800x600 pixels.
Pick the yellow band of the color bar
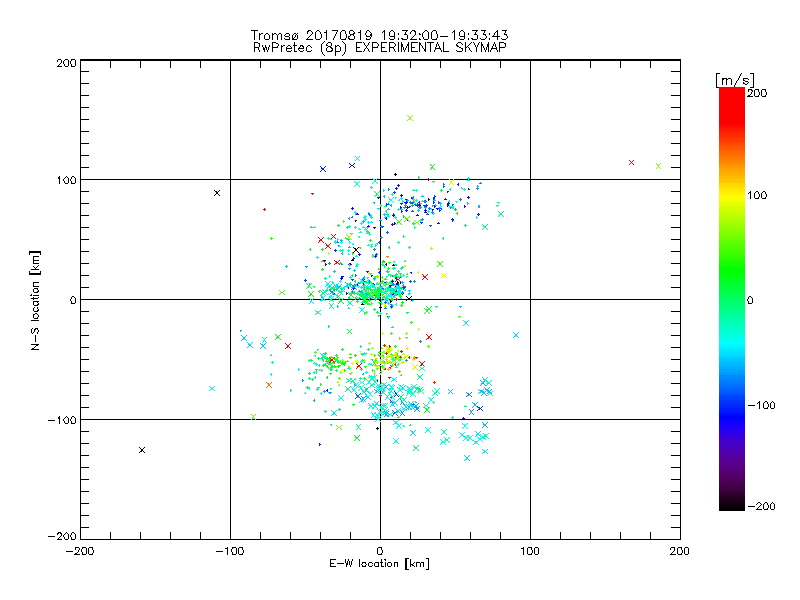(x=732, y=195)
